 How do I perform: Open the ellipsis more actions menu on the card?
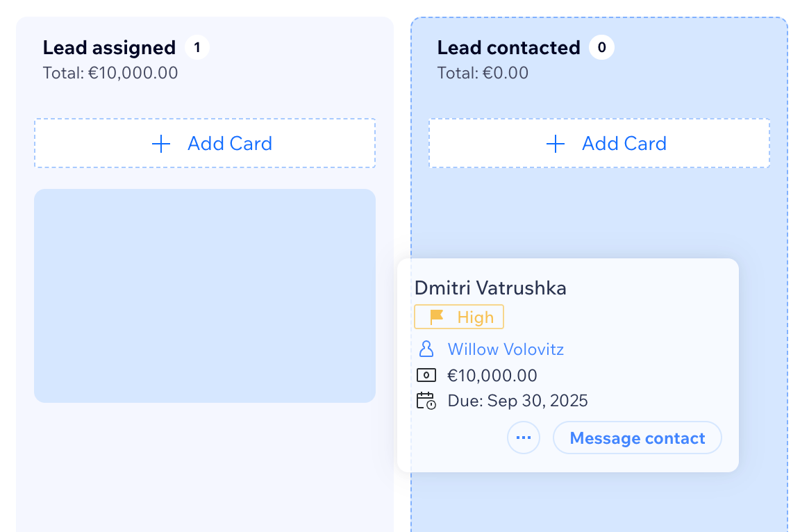(524, 438)
